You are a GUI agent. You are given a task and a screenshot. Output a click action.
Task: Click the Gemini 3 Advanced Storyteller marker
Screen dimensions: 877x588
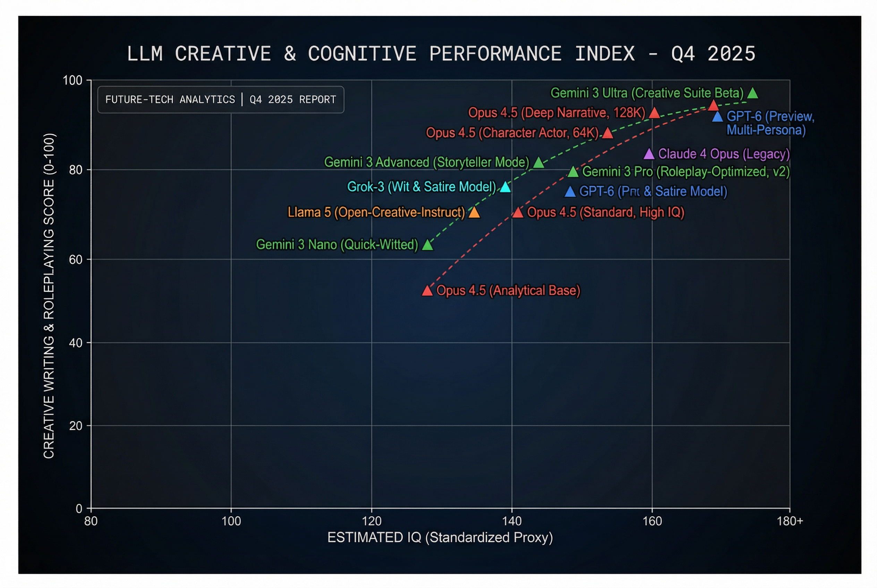point(538,163)
